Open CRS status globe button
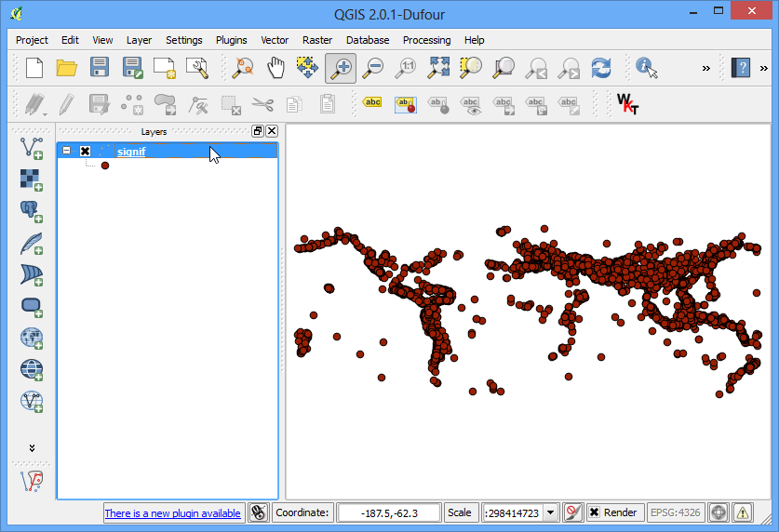 coord(719,512)
